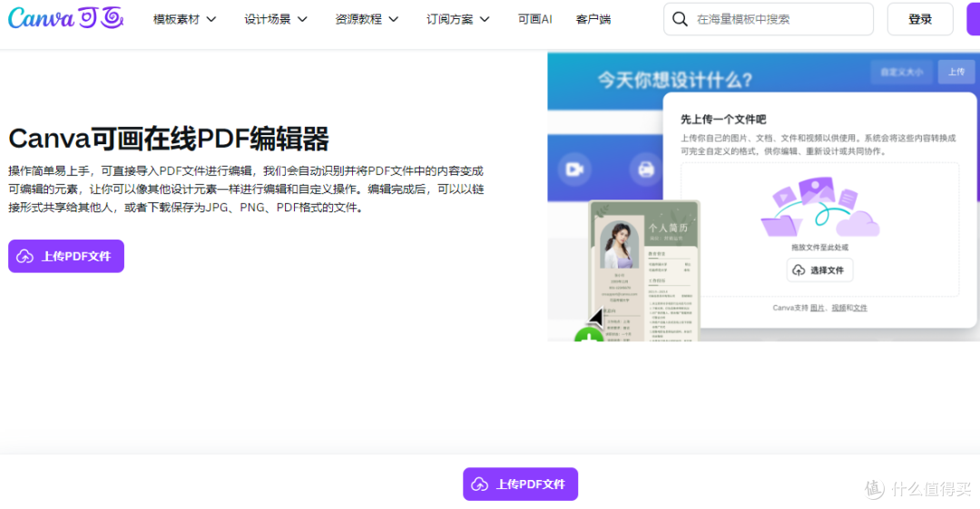The height and width of the screenshot is (509, 980).
Task: Click the 图片 link in Canva支持 line
Action: point(817,308)
